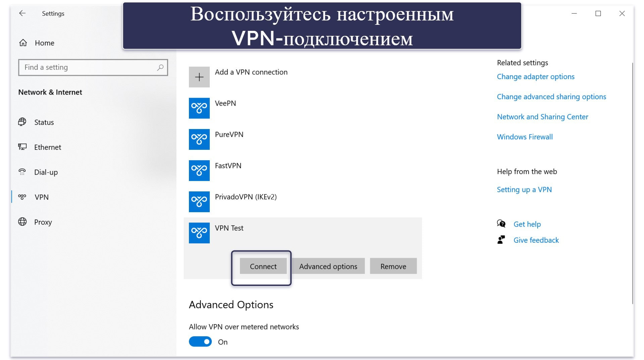
Task: Click the Dial-up phone icon
Action: coord(22,172)
